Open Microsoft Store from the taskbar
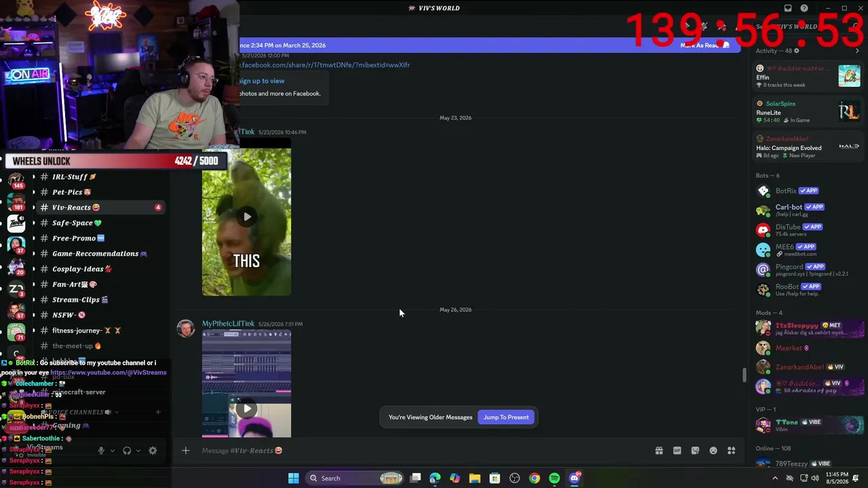This screenshot has width=868, height=488. click(x=494, y=479)
